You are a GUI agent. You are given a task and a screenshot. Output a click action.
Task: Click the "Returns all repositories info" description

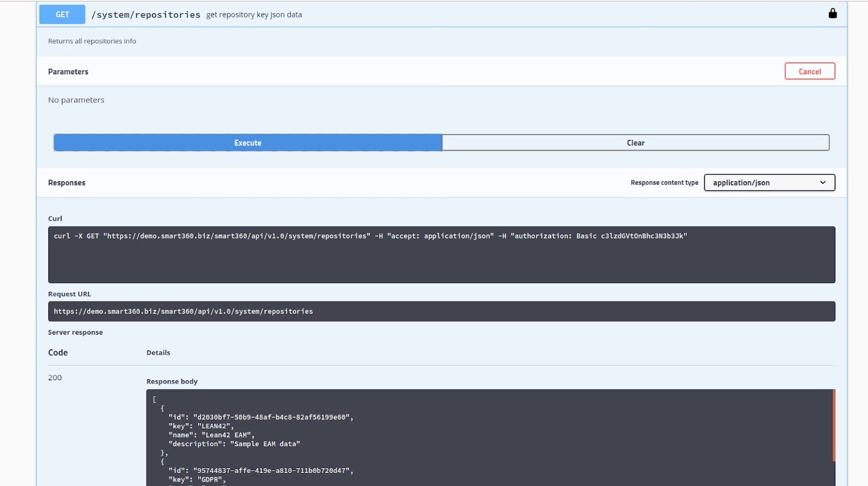coord(92,41)
